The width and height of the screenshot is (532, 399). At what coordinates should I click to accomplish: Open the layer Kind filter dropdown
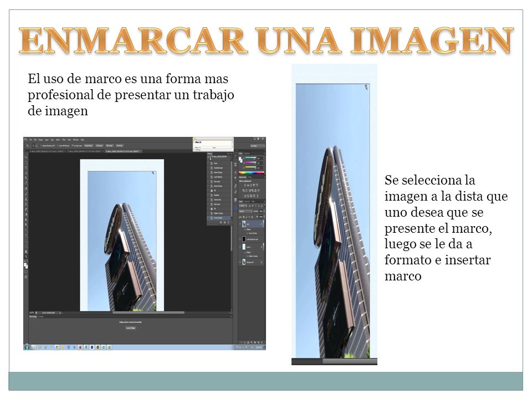point(242,206)
